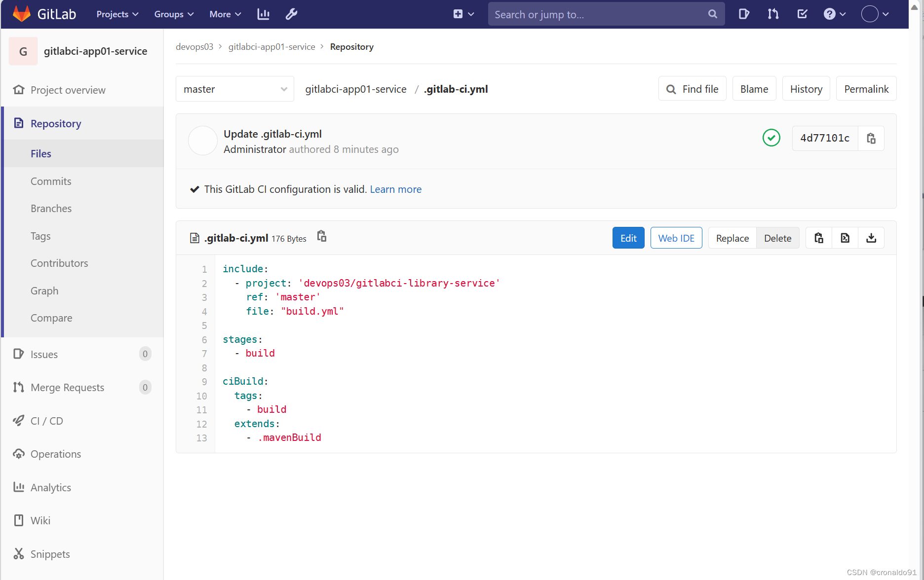Open Snippets in sidebar
The height and width of the screenshot is (580, 924).
pyautogui.click(x=82, y=554)
